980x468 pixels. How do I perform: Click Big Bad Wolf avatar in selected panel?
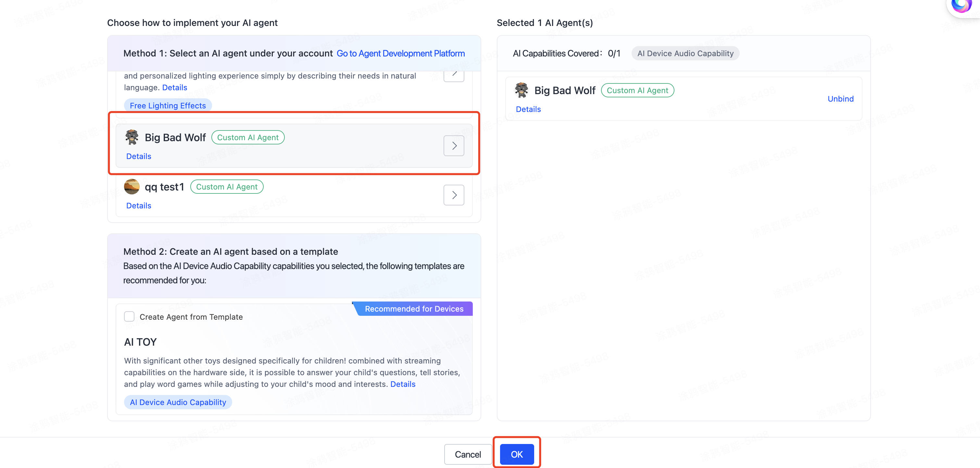pyautogui.click(x=521, y=90)
